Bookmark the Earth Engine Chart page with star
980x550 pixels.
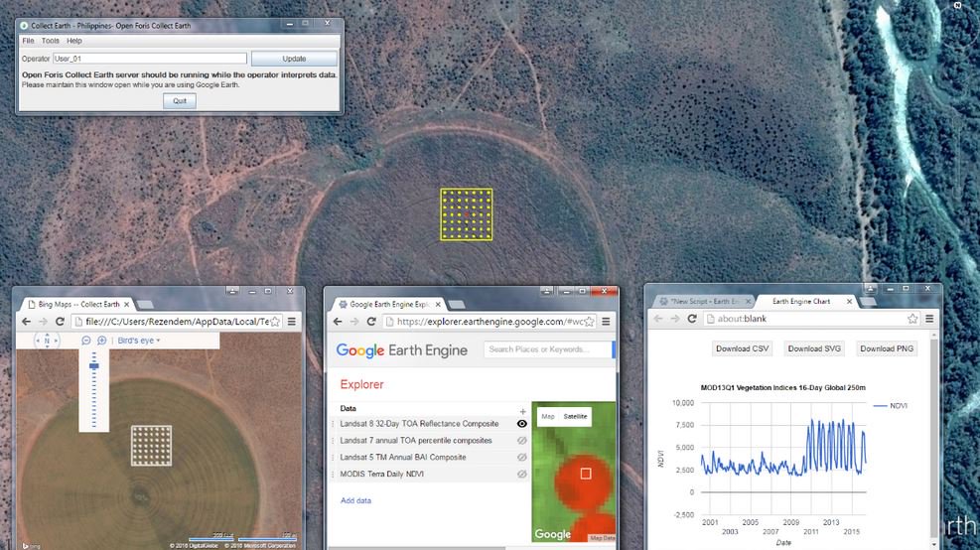pos(911,319)
